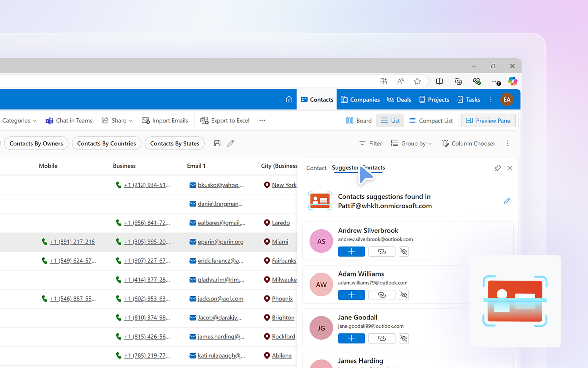The height and width of the screenshot is (368, 588).
Task: Switch to List view
Action: tap(390, 121)
